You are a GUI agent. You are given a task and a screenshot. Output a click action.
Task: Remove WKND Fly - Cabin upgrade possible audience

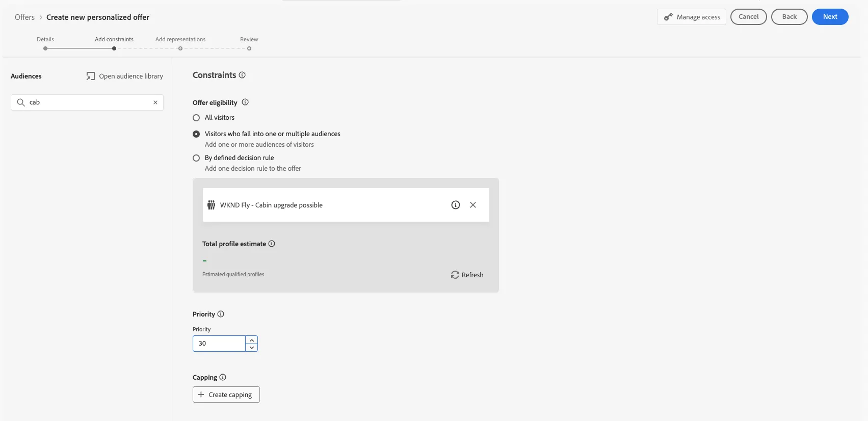pos(473,205)
